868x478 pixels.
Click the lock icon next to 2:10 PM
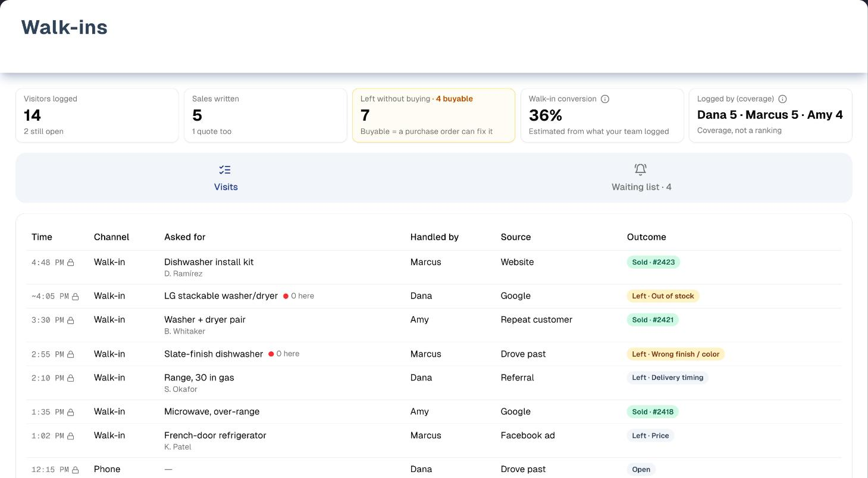(70, 378)
